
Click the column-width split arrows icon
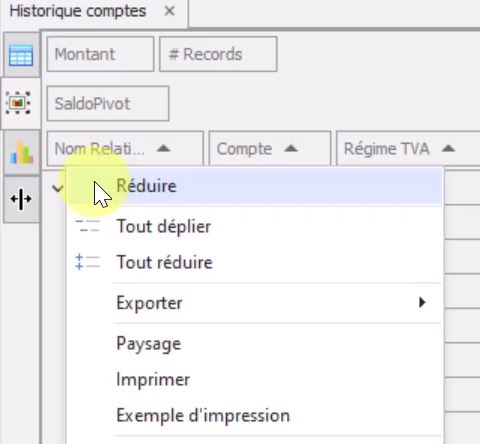[x=21, y=199]
